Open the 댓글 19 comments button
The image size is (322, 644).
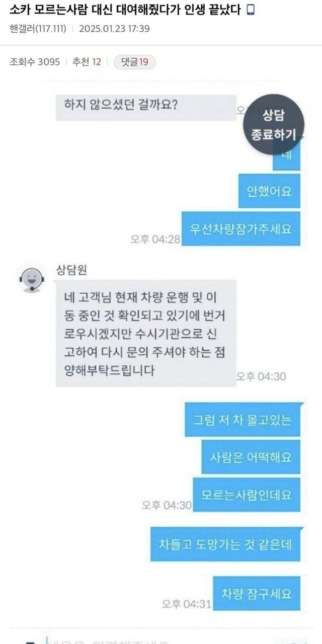click(x=135, y=62)
